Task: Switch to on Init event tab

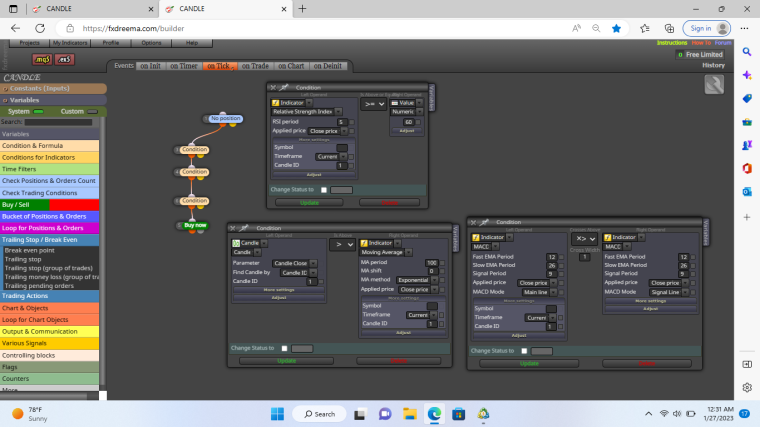Action: (150, 66)
